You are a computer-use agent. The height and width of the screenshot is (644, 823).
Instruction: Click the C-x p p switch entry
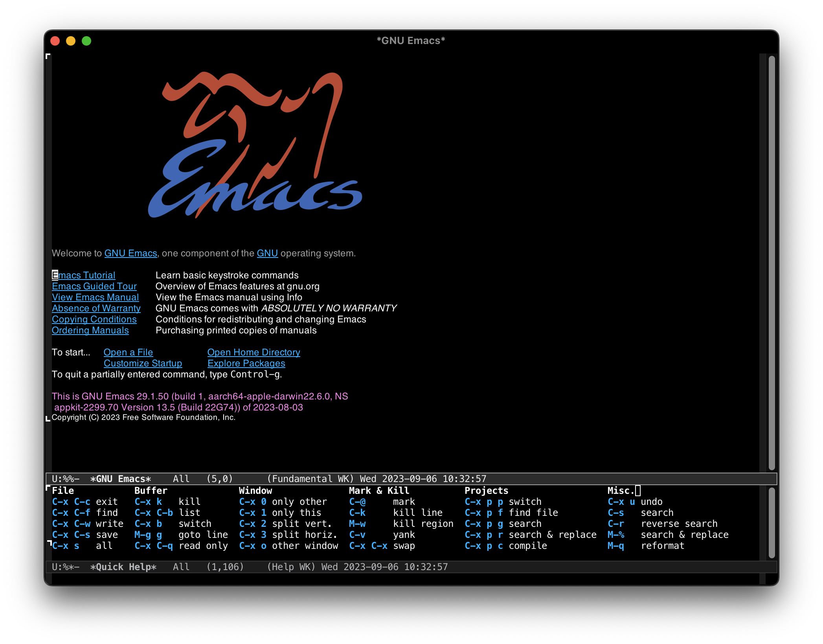click(x=503, y=502)
